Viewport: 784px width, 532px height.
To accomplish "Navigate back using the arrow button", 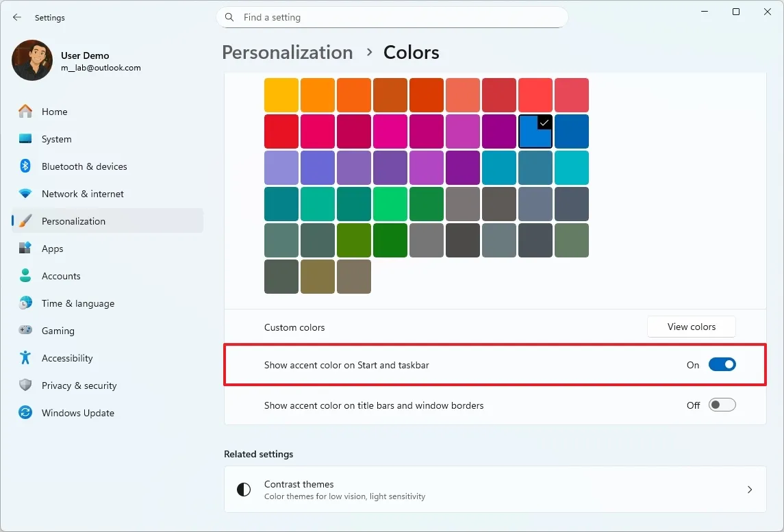I will (16, 17).
